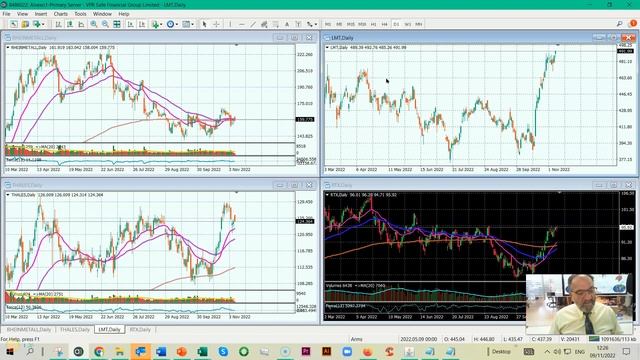Viewport: 640px width, 360px height.
Task: Expand the Templates dropdown arrow
Action: [x=192, y=24]
